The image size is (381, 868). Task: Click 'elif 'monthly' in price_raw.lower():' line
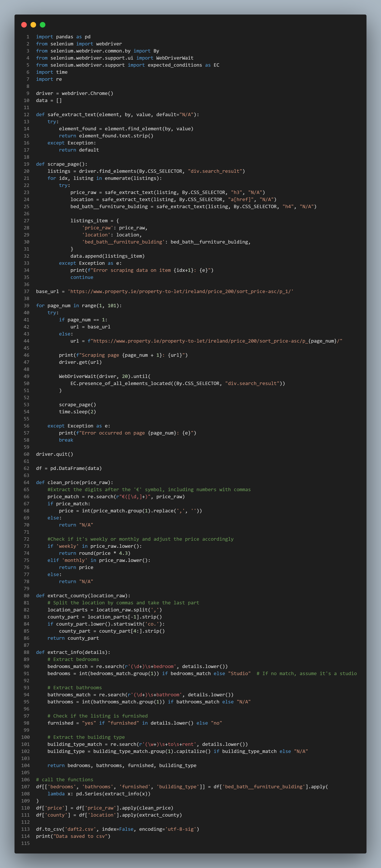click(99, 560)
